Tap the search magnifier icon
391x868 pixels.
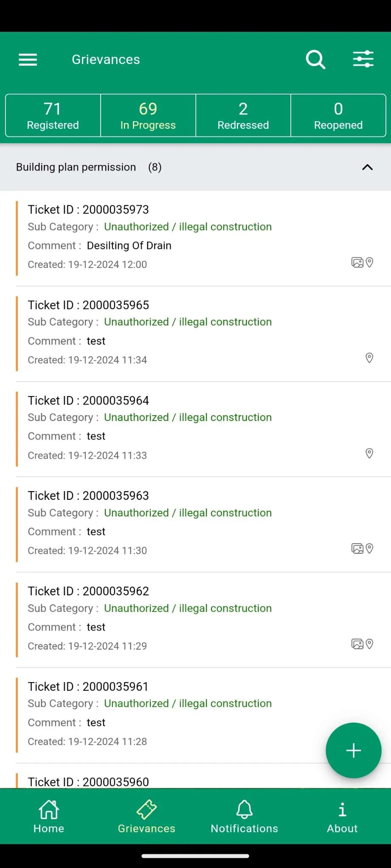click(315, 59)
